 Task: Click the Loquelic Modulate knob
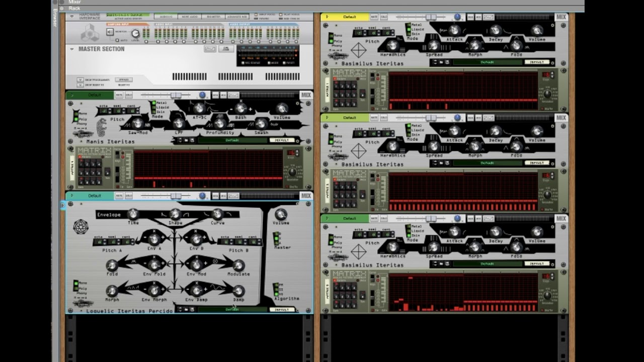238,265
